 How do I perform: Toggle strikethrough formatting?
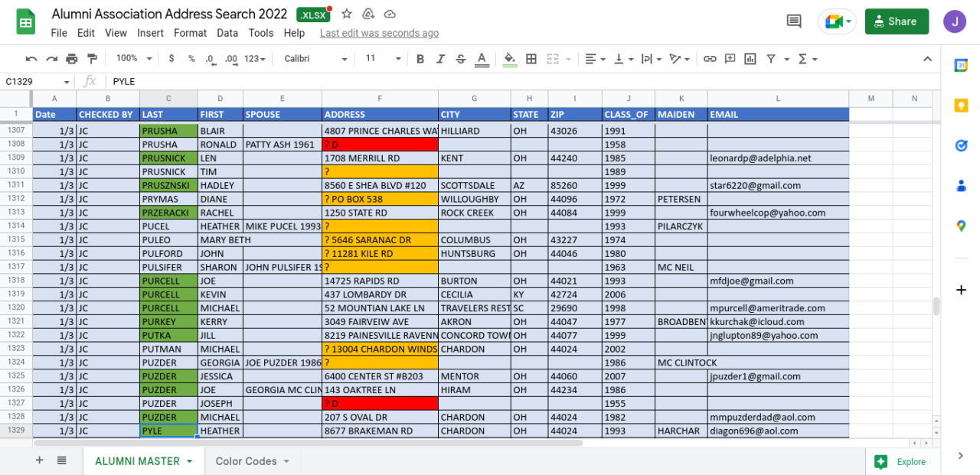tap(461, 59)
